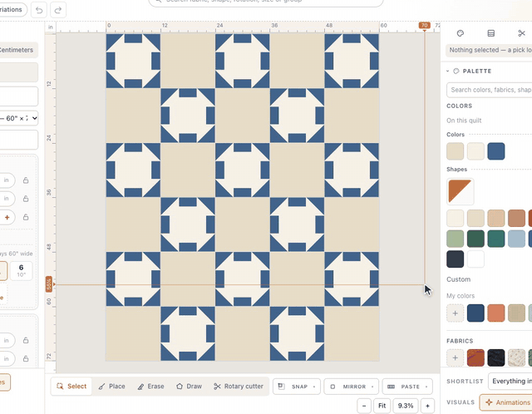Select the beige speckled fabric thumbnail
The width and height of the screenshot is (532, 414).
pyautogui.click(x=516, y=358)
